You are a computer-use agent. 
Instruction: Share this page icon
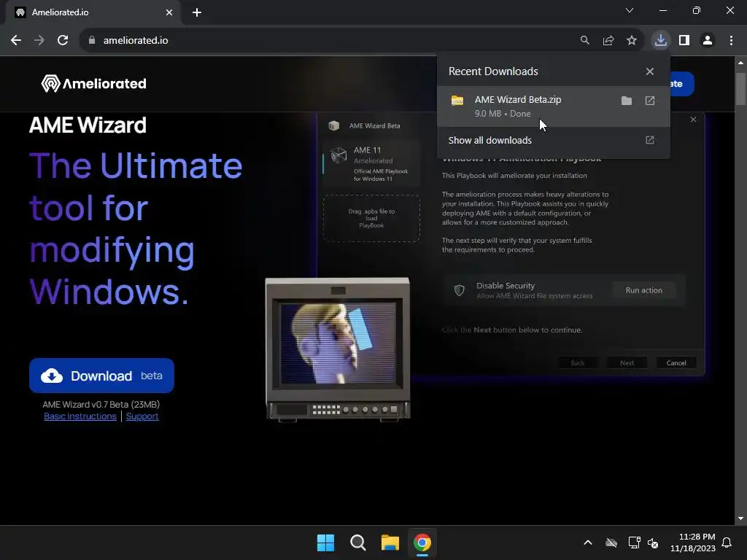pyautogui.click(x=608, y=41)
